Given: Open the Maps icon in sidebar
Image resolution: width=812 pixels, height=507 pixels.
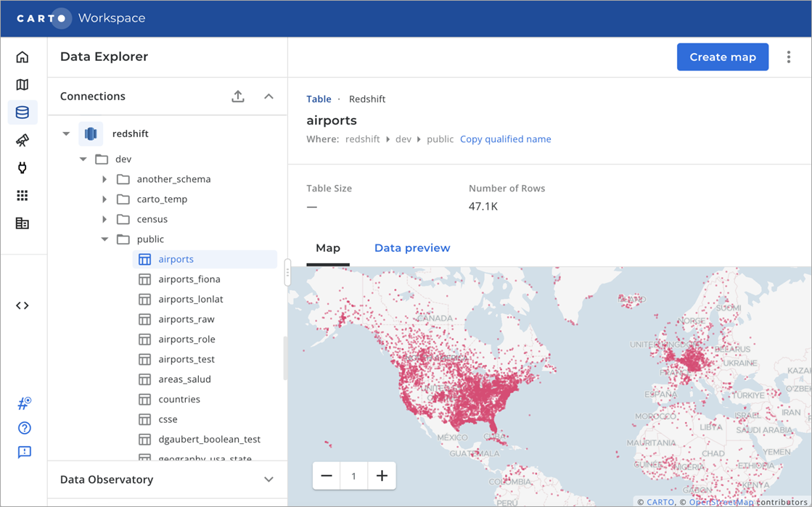Looking at the screenshot, I should (22, 84).
